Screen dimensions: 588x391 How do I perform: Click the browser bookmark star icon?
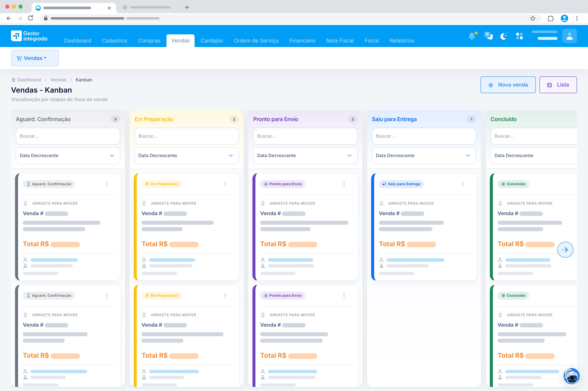[x=533, y=18]
